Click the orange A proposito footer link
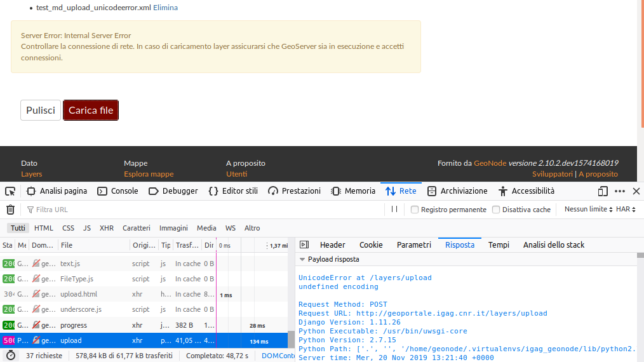This screenshot has height=362, width=644. pyautogui.click(x=598, y=174)
